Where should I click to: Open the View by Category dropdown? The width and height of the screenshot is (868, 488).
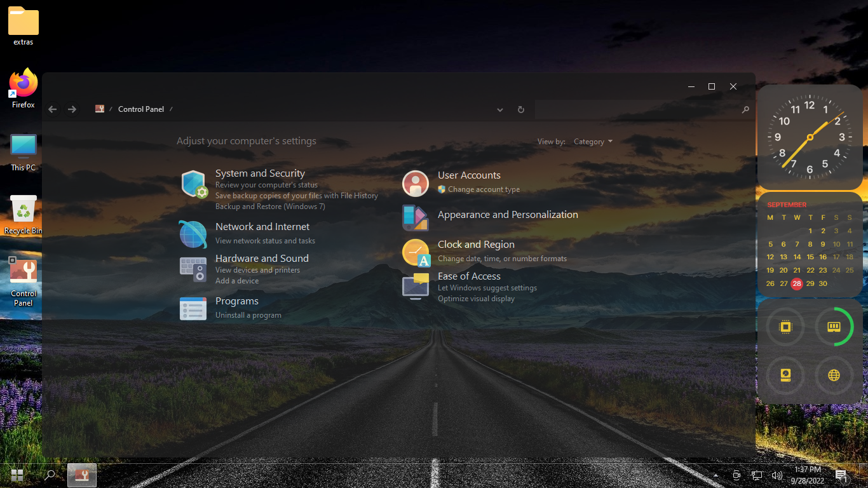click(x=593, y=142)
